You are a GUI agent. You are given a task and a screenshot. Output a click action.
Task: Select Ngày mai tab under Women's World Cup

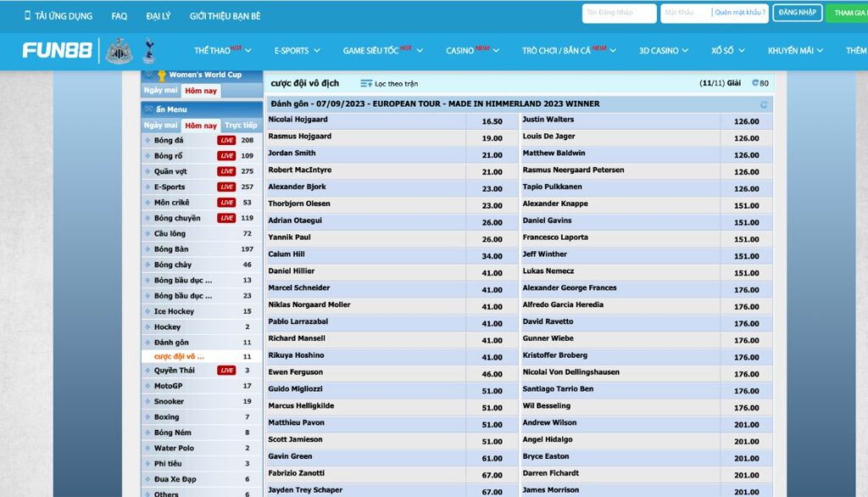(x=160, y=90)
